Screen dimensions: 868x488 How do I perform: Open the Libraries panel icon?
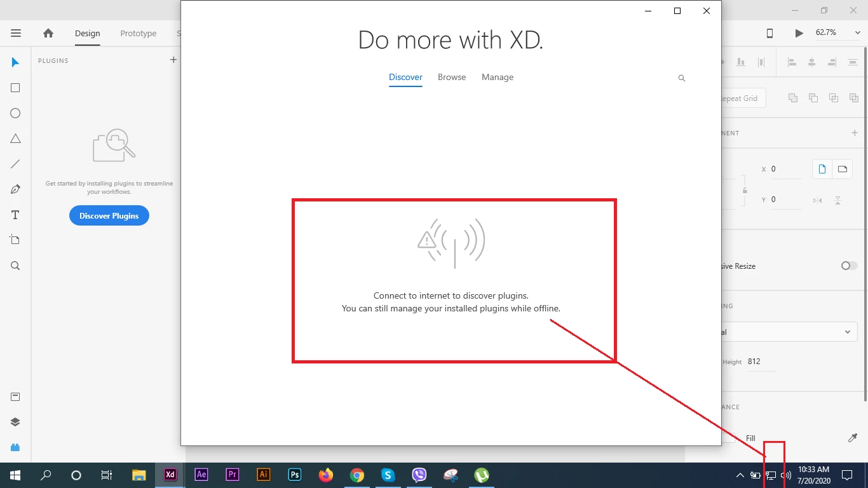pos(15,397)
